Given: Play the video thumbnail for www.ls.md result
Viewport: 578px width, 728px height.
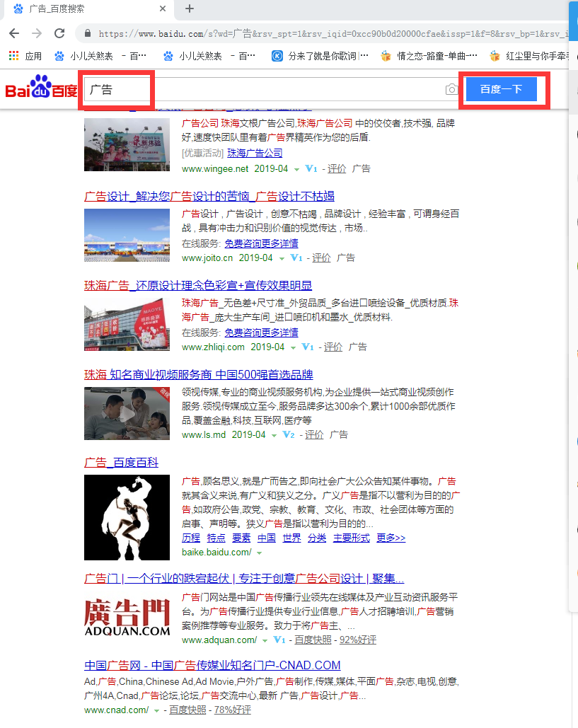Looking at the screenshot, I should [x=127, y=413].
